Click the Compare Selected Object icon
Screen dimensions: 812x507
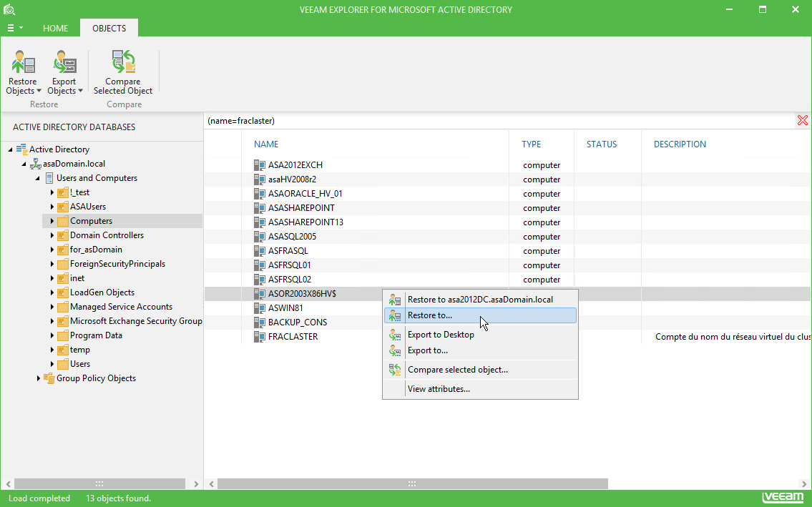point(123,62)
